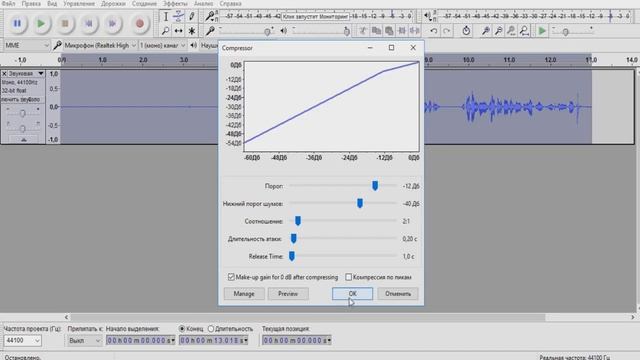Image resolution: width=640 pixels, height=360 pixels.
Task: Click the Redo arrow icon
Action: pyautogui.click(x=447, y=31)
